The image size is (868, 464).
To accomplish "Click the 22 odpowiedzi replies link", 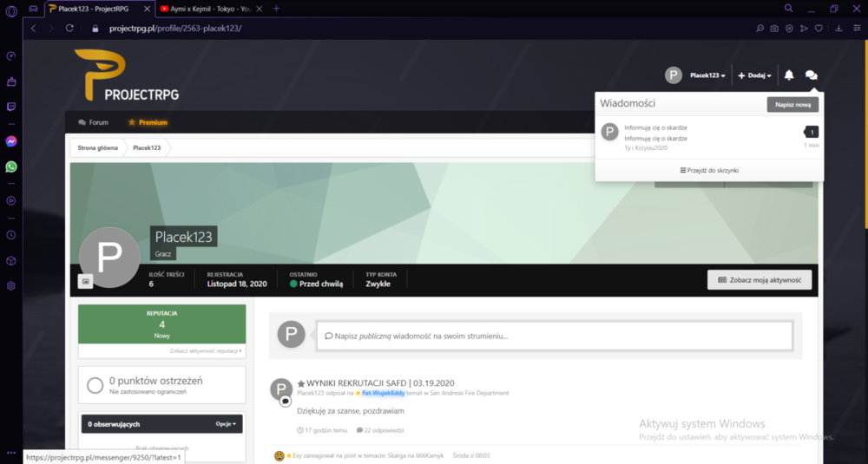I will pyautogui.click(x=380, y=430).
